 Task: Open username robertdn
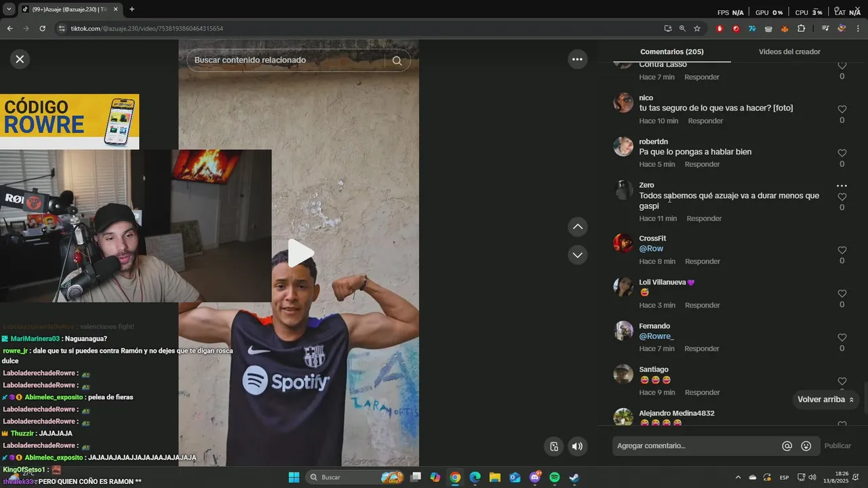click(653, 142)
